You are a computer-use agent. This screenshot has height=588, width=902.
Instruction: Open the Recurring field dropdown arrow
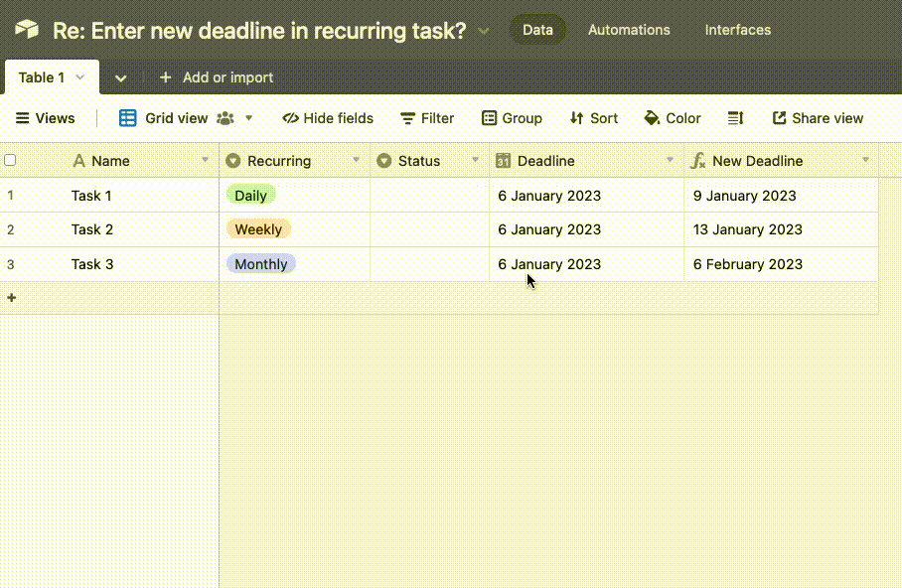click(x=356, y=160)
